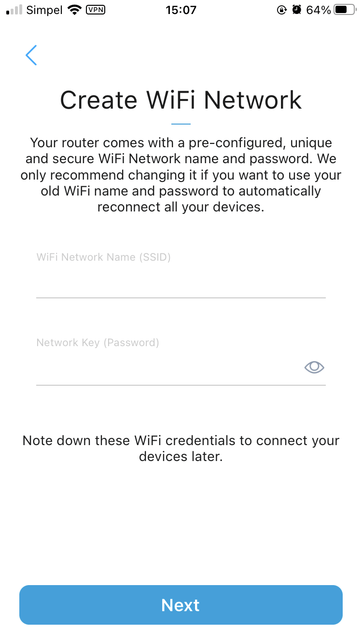Show password with the eye icon

tap(314, 367)
